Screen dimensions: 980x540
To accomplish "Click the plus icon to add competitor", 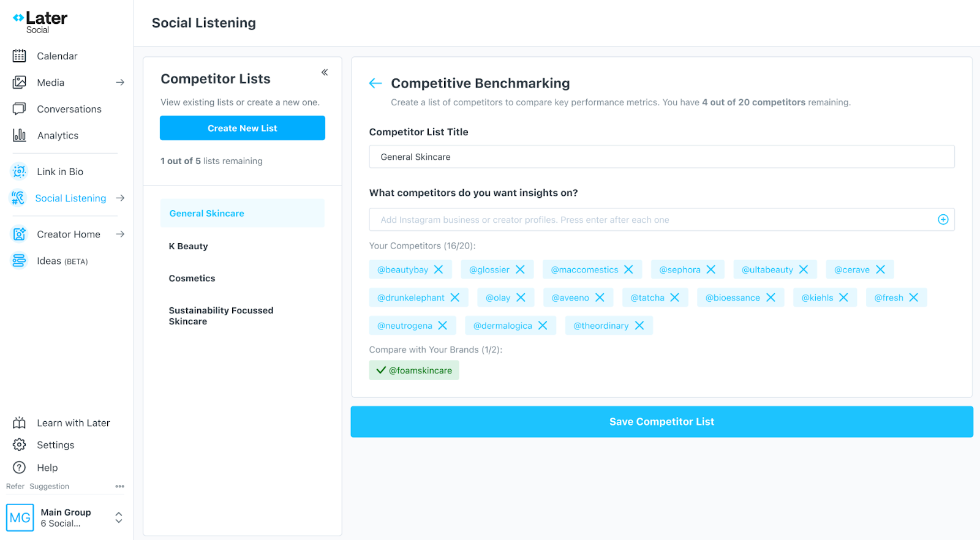I will pyautogui.click(x=943, y=220).
